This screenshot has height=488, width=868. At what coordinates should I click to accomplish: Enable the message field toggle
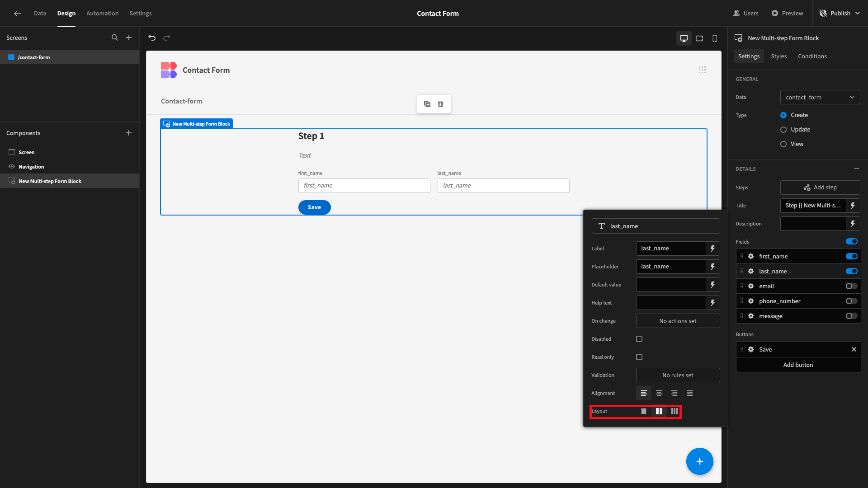[x=852, y=316]
